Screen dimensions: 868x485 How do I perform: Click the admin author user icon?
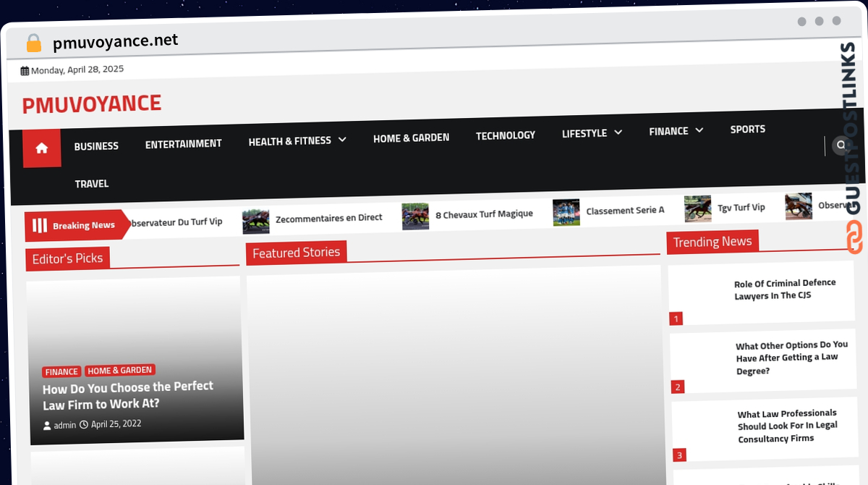coord(47,426)
